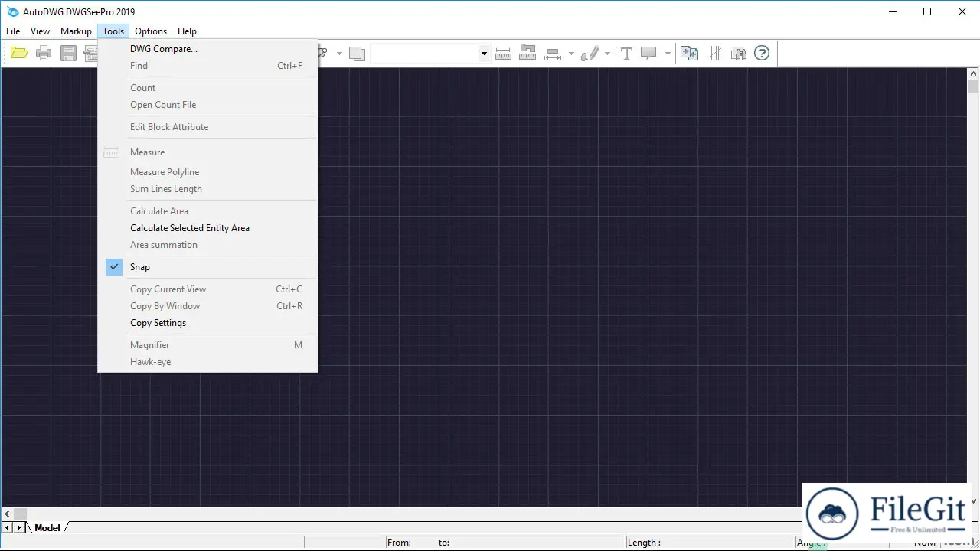Open the Markup menu
The image size is (980, 551).
click(x=76, y=31)
